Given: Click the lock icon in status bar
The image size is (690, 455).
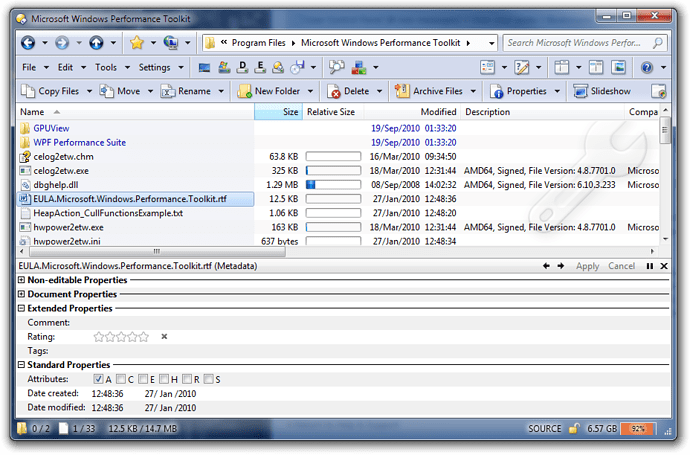Looking at the screenshot, I should [x=573, y=428].
